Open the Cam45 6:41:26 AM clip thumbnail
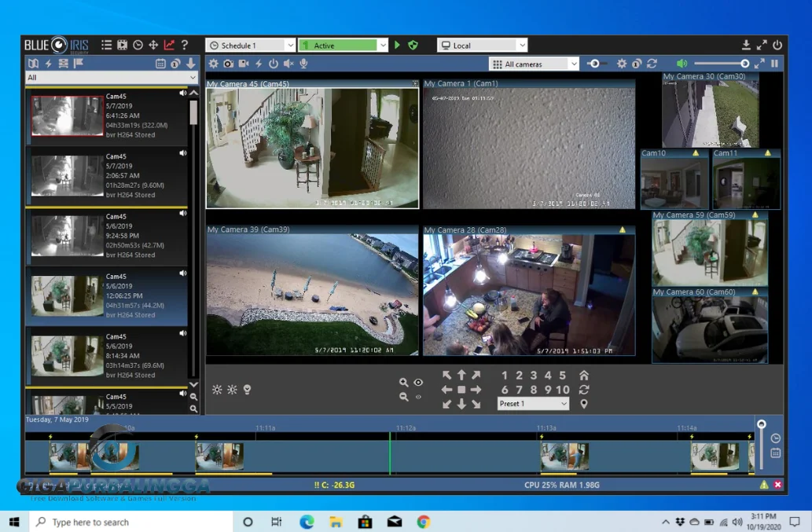812x532 pixels. point(67,116)
